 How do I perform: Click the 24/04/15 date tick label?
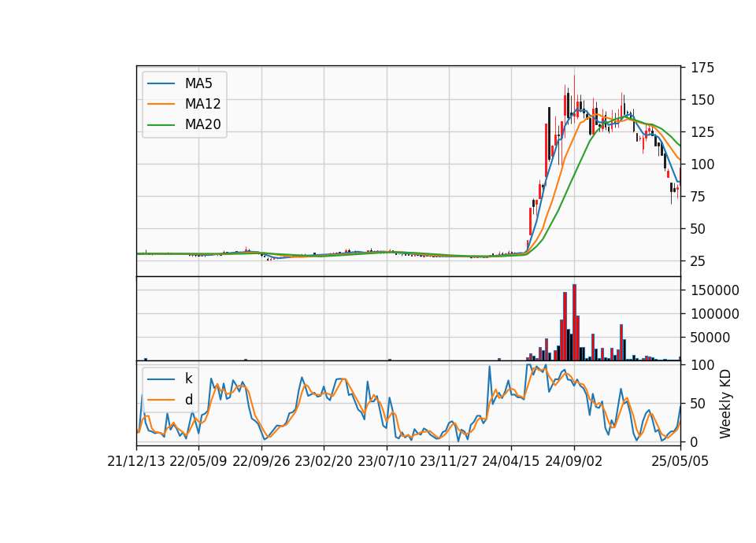coord(511,461)
